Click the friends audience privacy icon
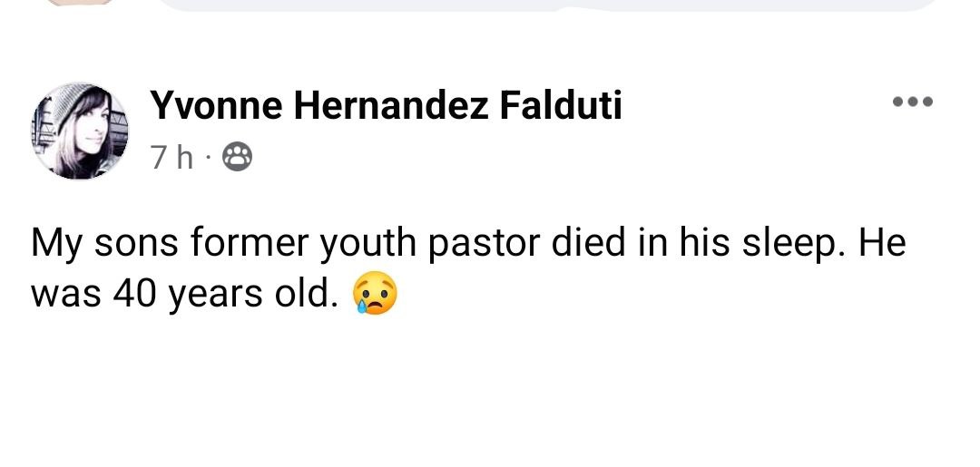The image size is (980, 467). [x=237, y=158]
